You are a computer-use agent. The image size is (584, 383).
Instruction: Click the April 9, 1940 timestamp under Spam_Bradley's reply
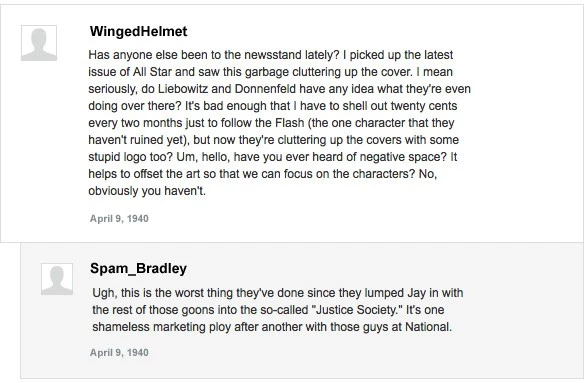119,352
